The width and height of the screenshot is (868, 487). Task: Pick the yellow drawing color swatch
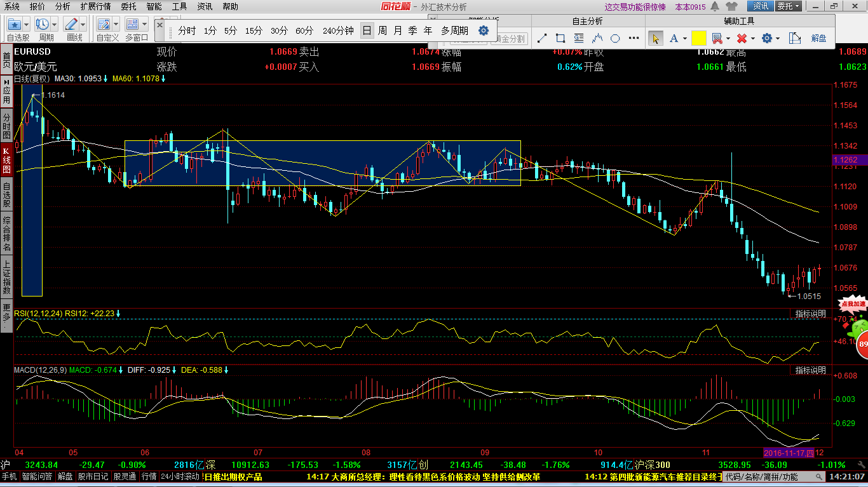[698, 39]
